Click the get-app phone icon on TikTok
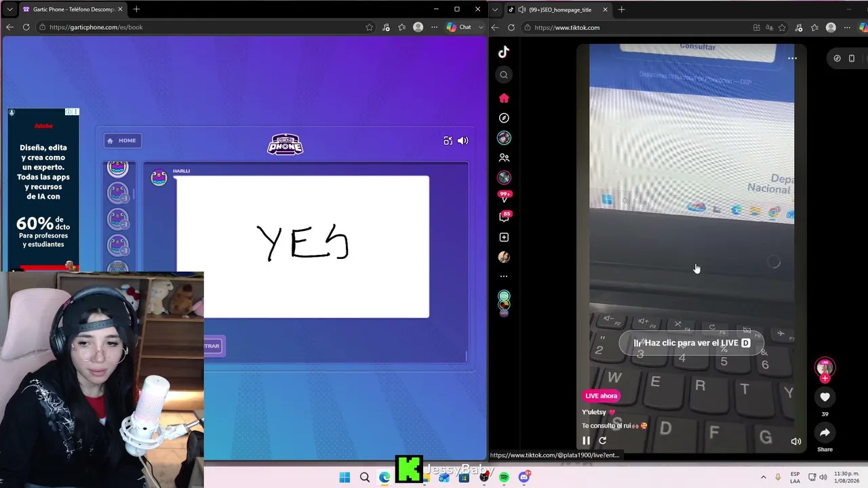868x488 pixels. pyautogui.click(x=852, y=58)
